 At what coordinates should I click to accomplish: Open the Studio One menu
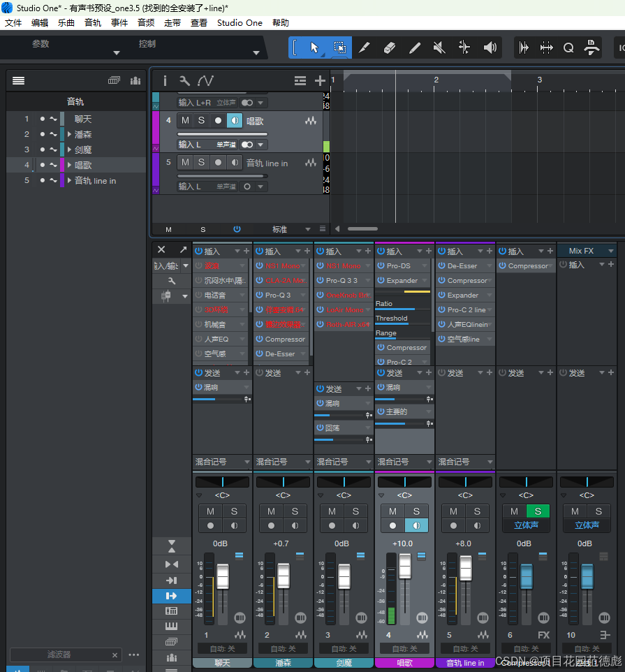(240, 23)
